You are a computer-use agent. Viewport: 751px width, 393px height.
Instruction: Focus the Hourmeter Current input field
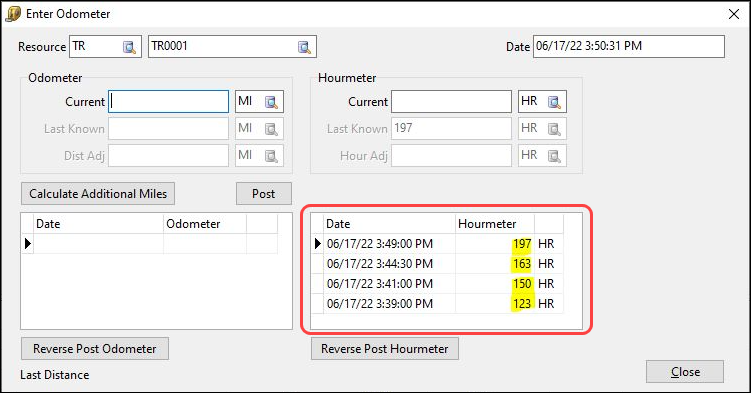[x=451, y=101]
